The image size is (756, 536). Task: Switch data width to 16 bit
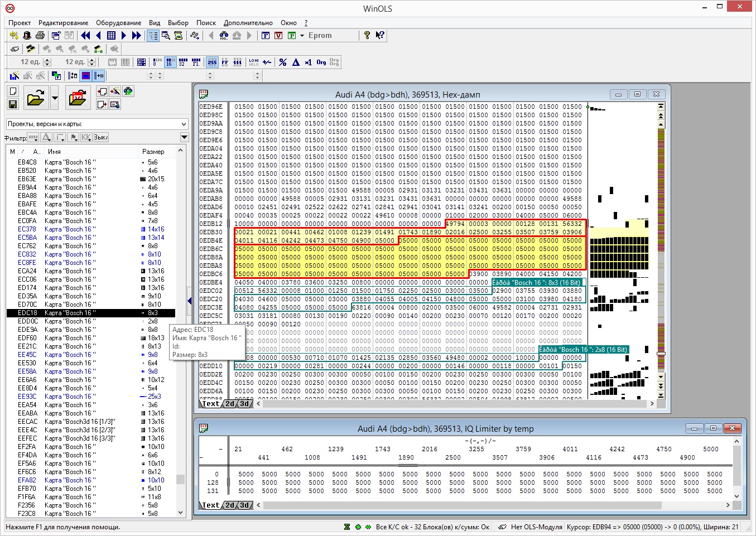coord(170,62)
